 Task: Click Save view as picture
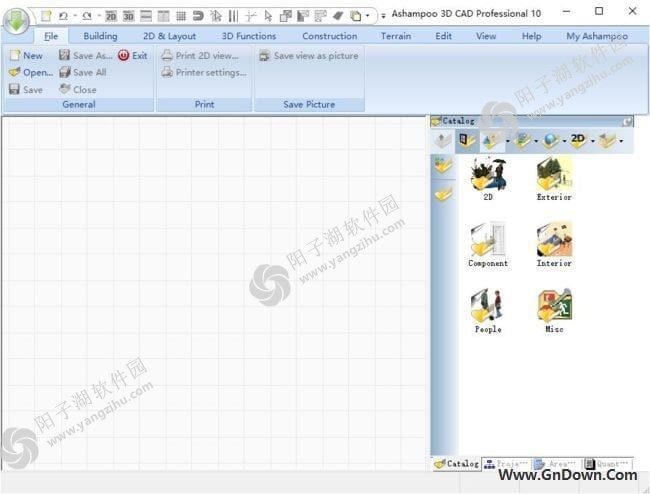point(309,56)
